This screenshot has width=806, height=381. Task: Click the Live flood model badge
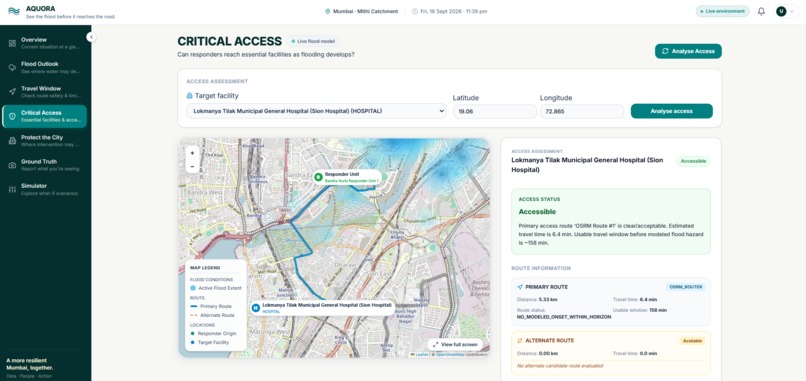pyautogui.click(x=313, y=41)
